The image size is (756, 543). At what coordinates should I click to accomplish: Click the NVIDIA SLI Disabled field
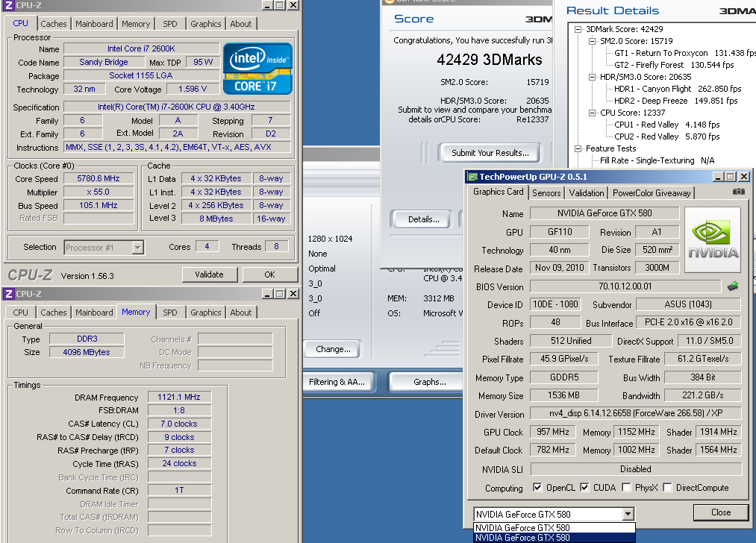point(635,469)
